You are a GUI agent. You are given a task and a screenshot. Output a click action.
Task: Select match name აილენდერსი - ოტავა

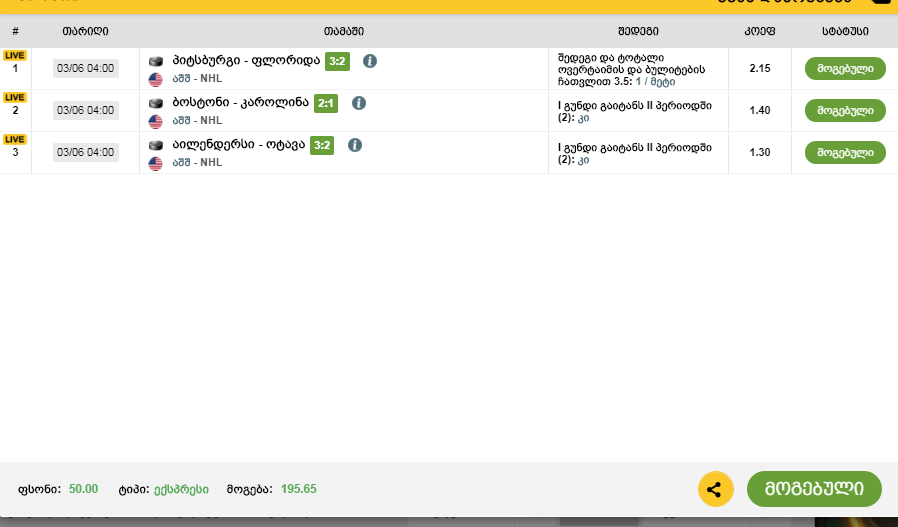[239, 144]
